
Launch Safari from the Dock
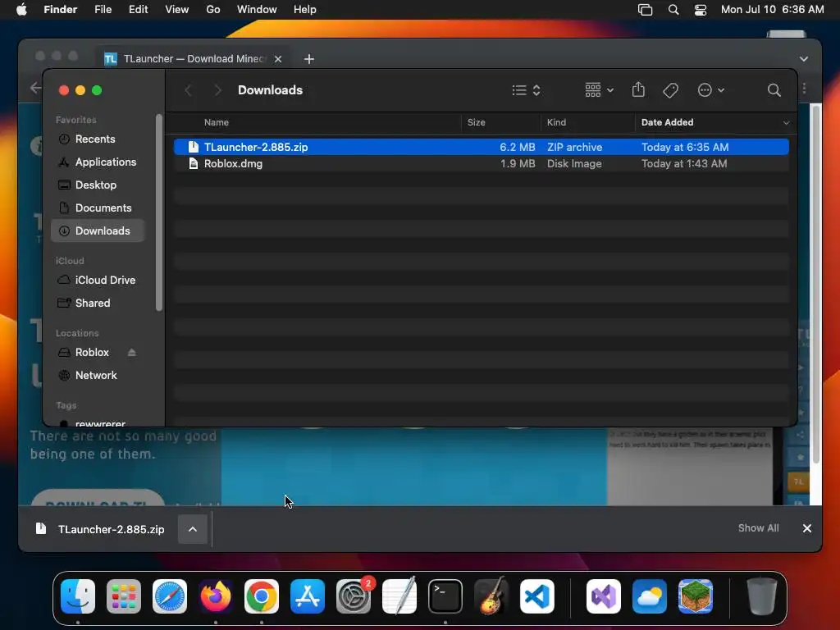(x=170, y=596)
